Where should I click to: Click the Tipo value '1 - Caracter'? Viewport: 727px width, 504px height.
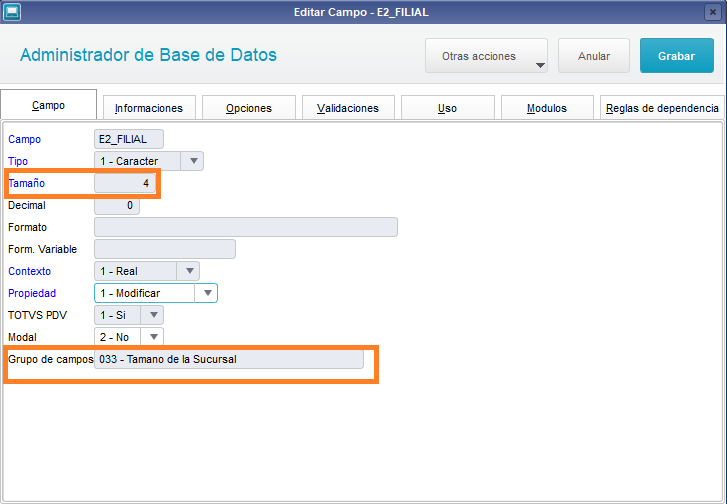tap(129, 161)
